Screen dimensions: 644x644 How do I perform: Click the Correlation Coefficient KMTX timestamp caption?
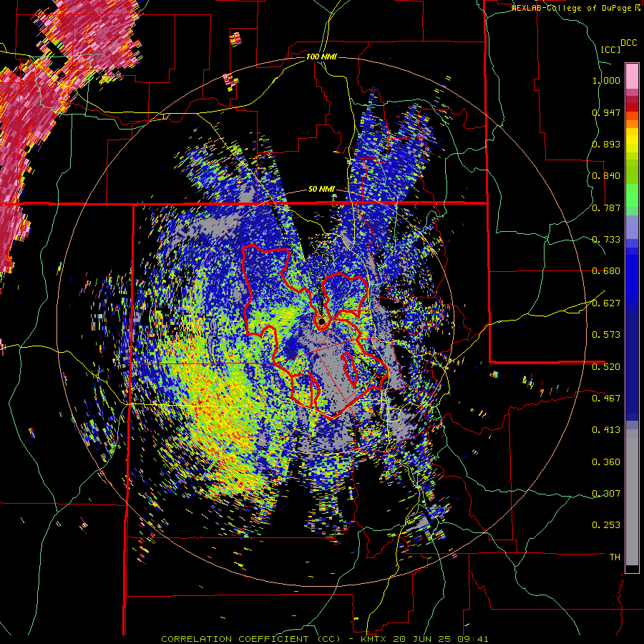coord(325,639)
